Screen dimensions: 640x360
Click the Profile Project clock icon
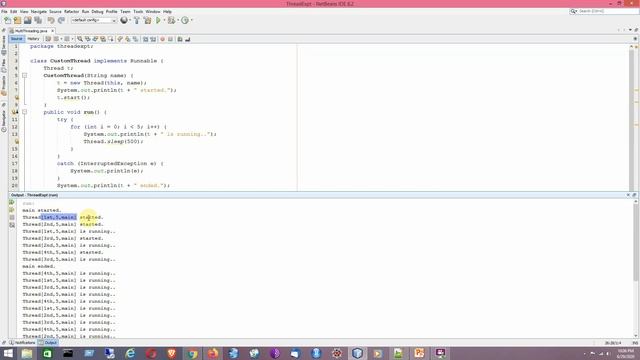(x=185, y=20)
